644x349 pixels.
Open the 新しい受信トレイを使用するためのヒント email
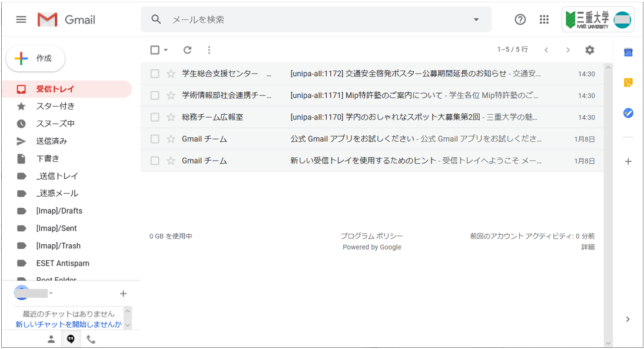372,161
